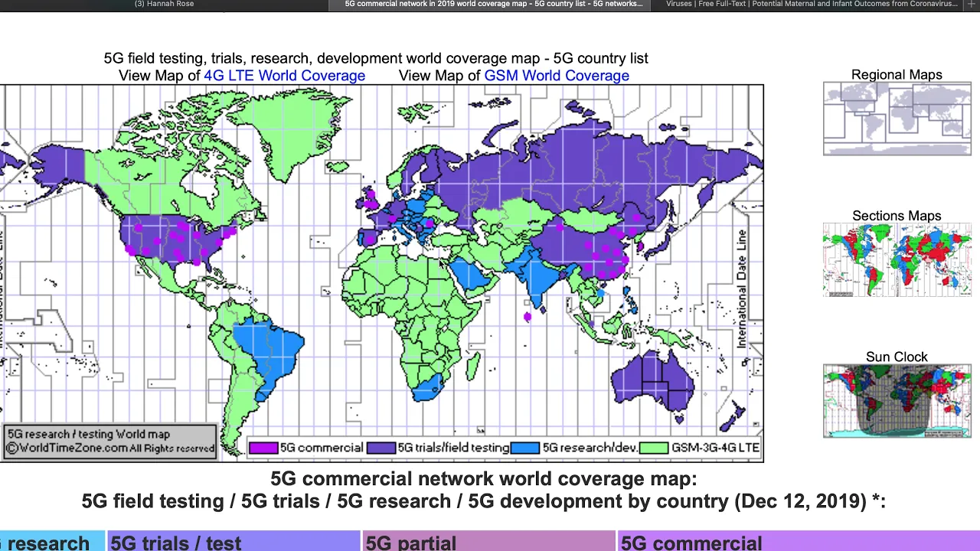Click the 5G commercial column header
The width and height of the screenshot is (980, 551).
click(691, 543)
